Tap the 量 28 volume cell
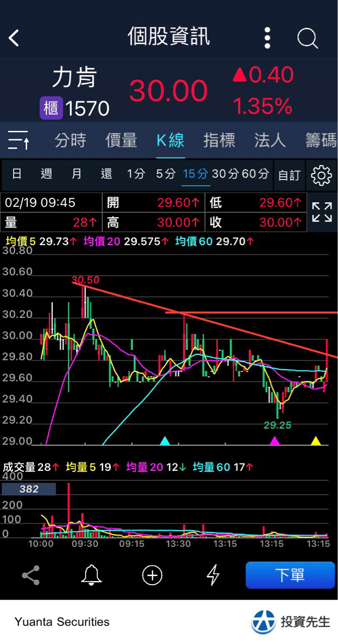This screenshot has height=644, width=338. click(x=51, y=222)
